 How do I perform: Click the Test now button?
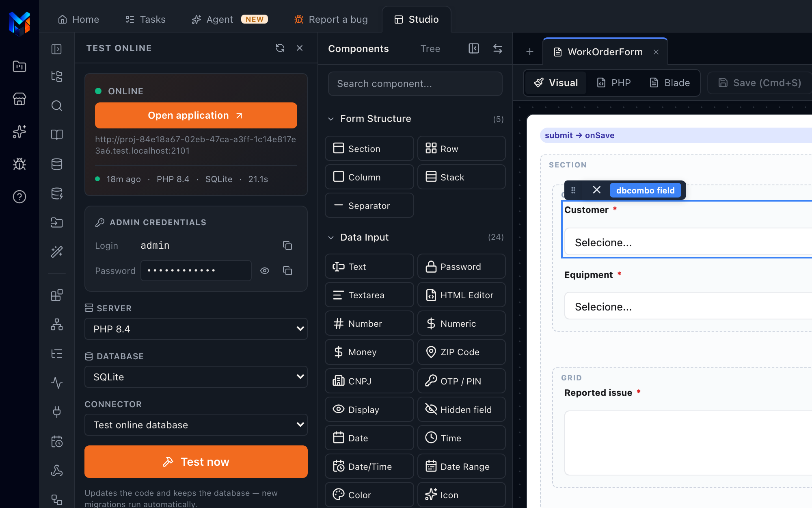196,462
